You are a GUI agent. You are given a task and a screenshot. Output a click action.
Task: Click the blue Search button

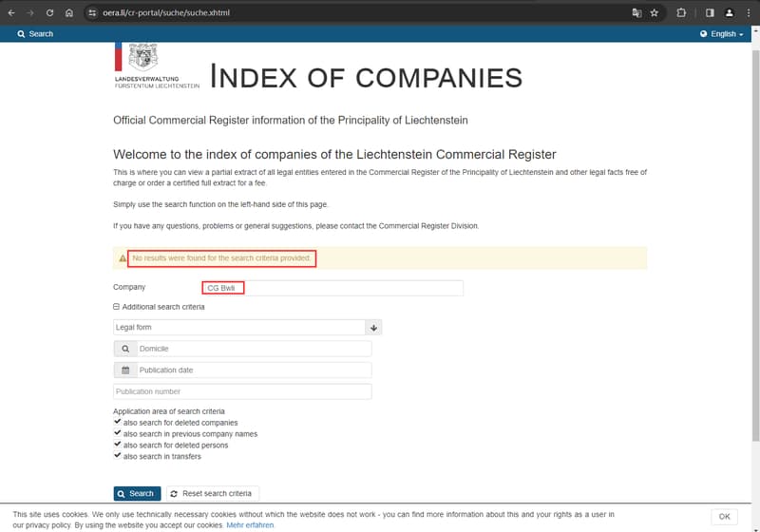(x=137, y=493)
